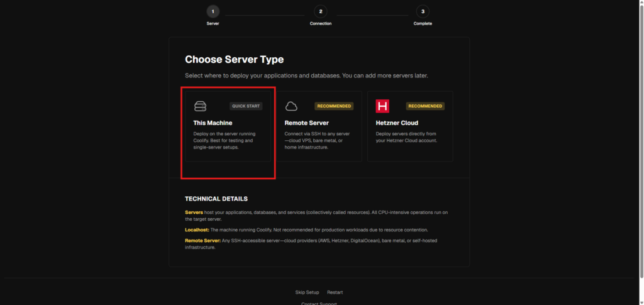Click the Complete step label
The width and height of the screenshot is (644, 305).
point(423,23)
